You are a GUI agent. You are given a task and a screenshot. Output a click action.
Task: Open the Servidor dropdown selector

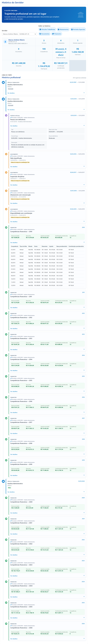(x=19, y=34)
